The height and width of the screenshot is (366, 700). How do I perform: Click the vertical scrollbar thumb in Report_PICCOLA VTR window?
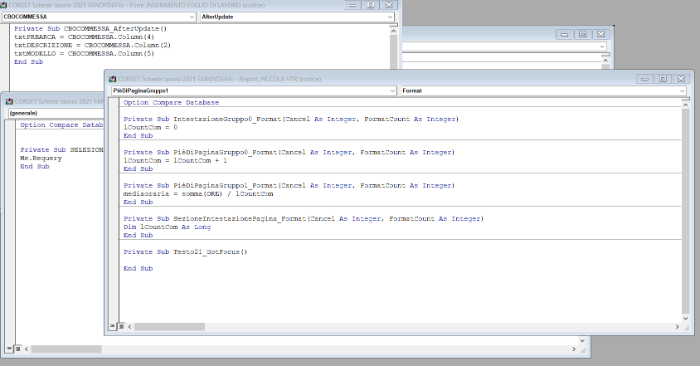[x=686, y=211]
